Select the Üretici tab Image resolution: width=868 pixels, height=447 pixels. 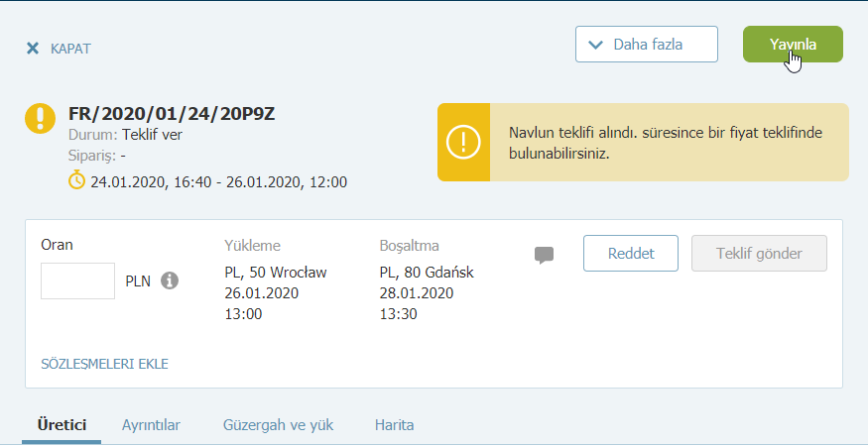coord(62,425)
